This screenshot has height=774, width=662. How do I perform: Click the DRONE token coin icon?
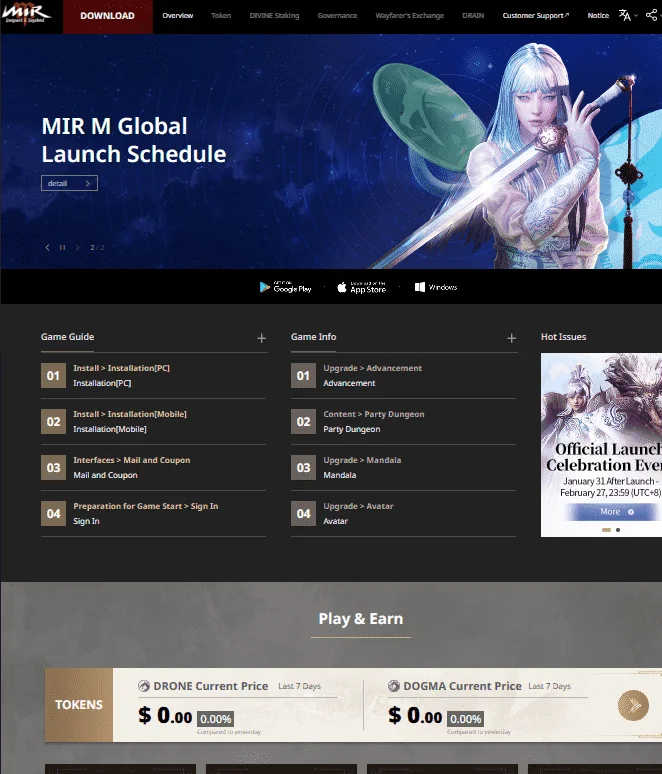point(144,686)
